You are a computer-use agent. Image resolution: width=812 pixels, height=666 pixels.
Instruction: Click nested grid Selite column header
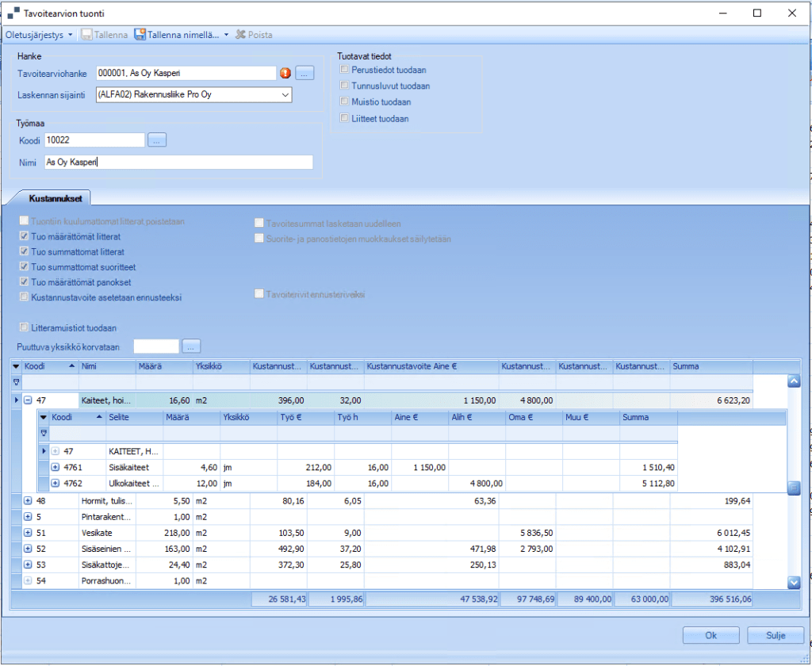[135, 417]
